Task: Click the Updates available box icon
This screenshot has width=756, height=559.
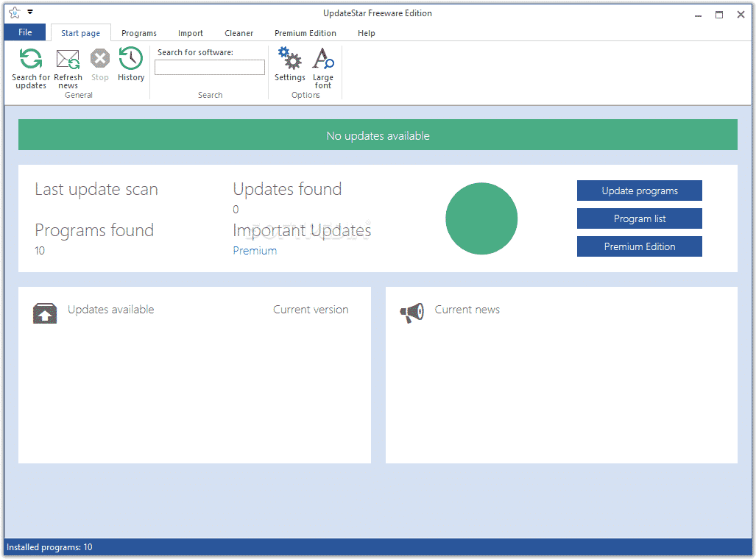Action: (x=45, y=313)
